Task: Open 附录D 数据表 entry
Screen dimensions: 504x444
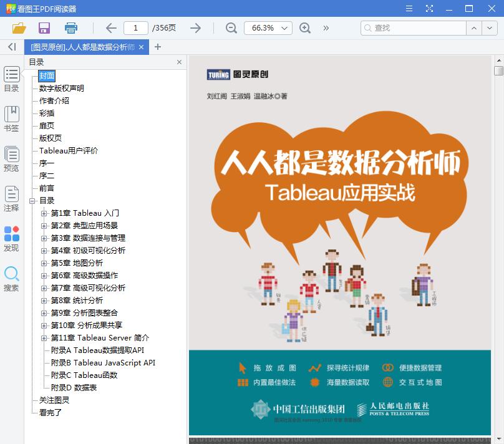Action: point(74,388)
